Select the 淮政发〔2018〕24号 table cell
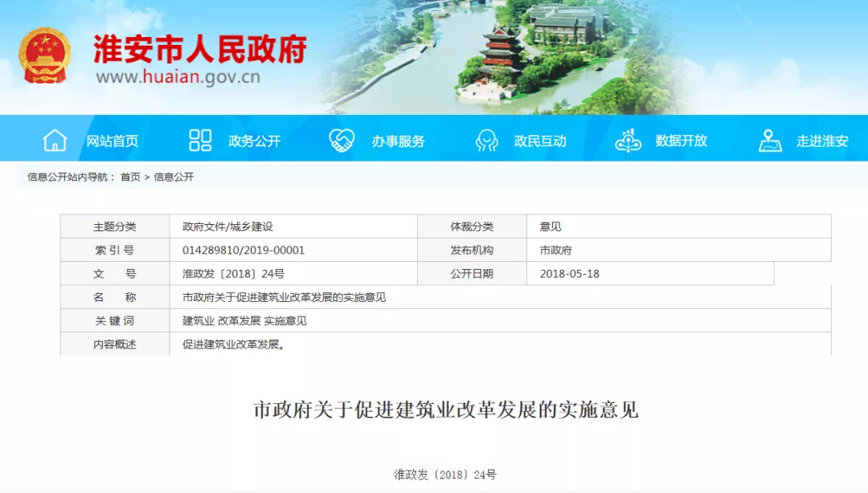868x493 pixels. (293, 273)
